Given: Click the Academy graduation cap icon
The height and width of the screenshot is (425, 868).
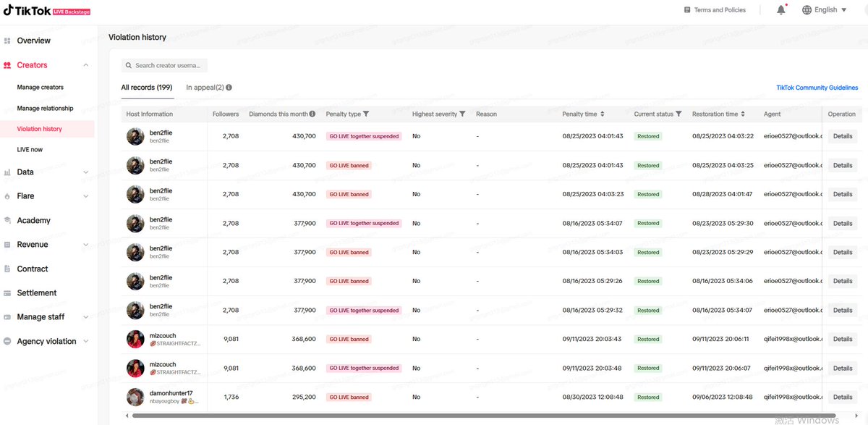Looking at the screenshot, I should (7, 220).
